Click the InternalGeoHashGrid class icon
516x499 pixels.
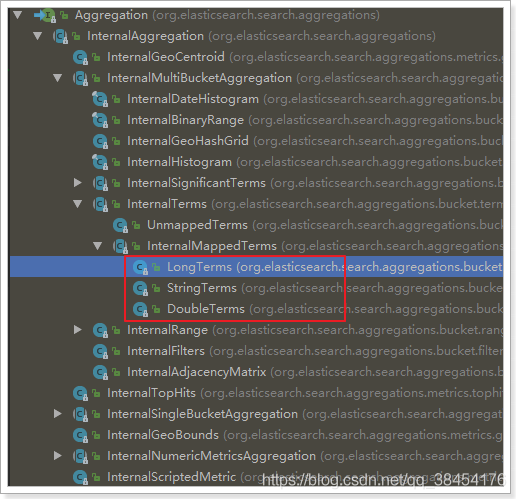100,141
